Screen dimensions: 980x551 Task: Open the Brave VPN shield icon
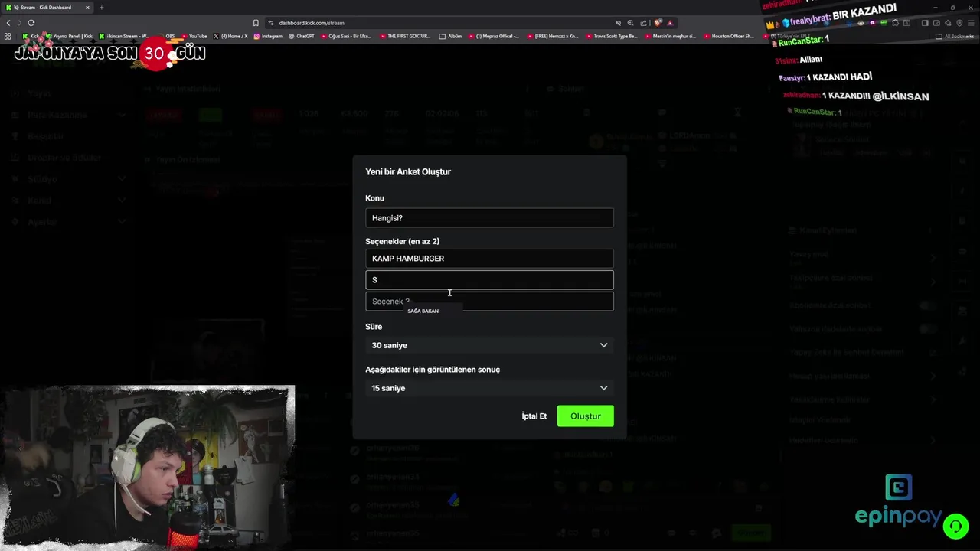click(x=959, y=23)
